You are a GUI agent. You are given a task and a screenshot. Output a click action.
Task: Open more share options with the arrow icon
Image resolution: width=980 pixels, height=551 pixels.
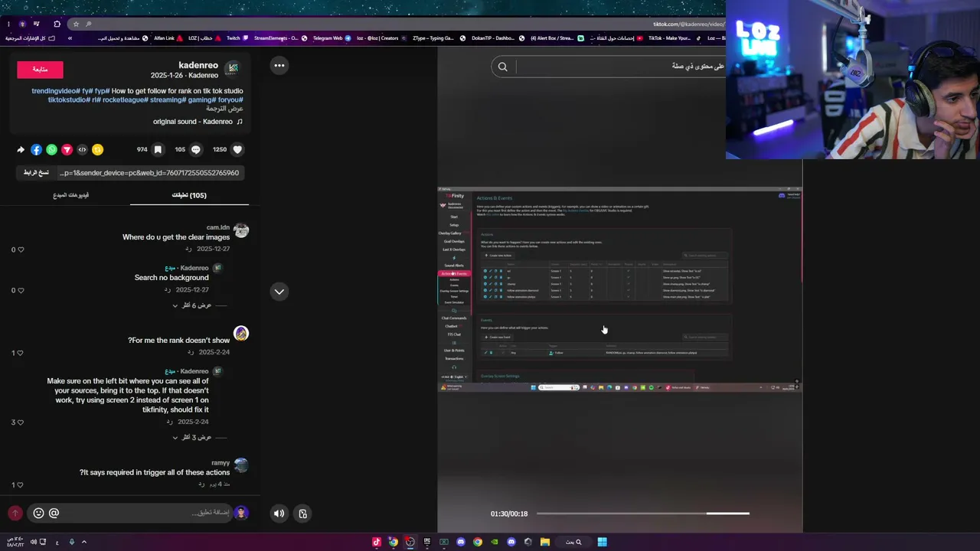[21, 150]
